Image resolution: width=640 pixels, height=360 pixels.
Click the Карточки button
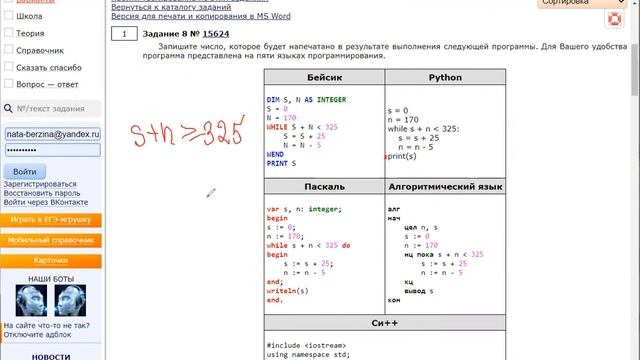pyautogui.click(x=51, y=260)
